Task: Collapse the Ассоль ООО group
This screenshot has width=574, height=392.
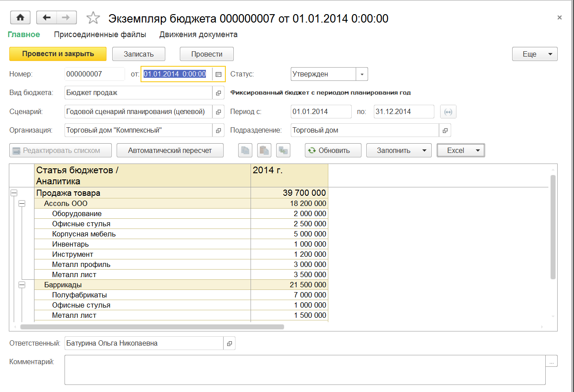Action: coord(22,203)
